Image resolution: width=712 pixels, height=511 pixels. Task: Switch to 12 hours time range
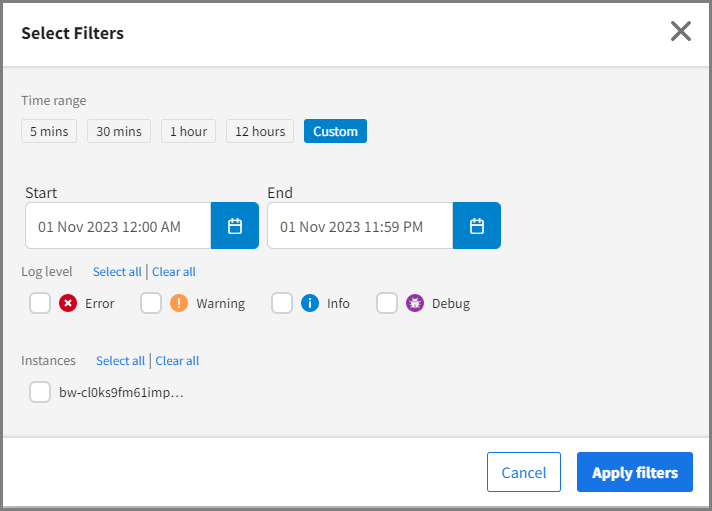point(260,131)
